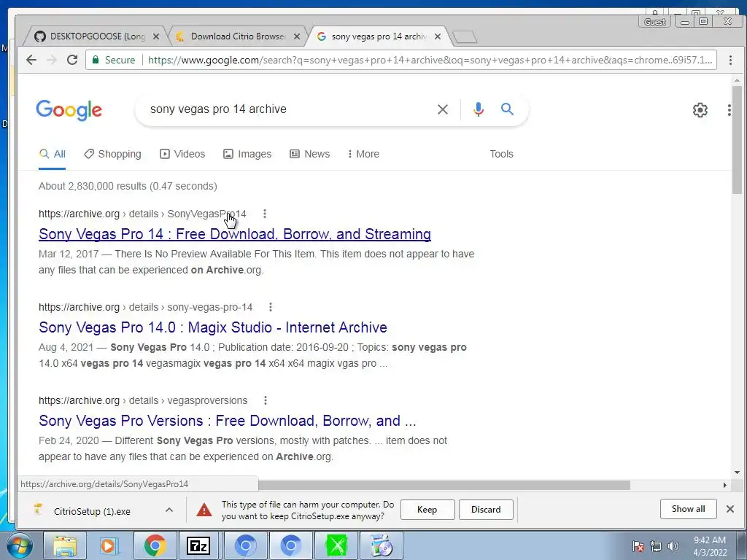The height and width of the screenshot is (560, 747).
Task: Open Sony Vegas Pro 14.0 Magix Studio link
Action: click(213, 327)
